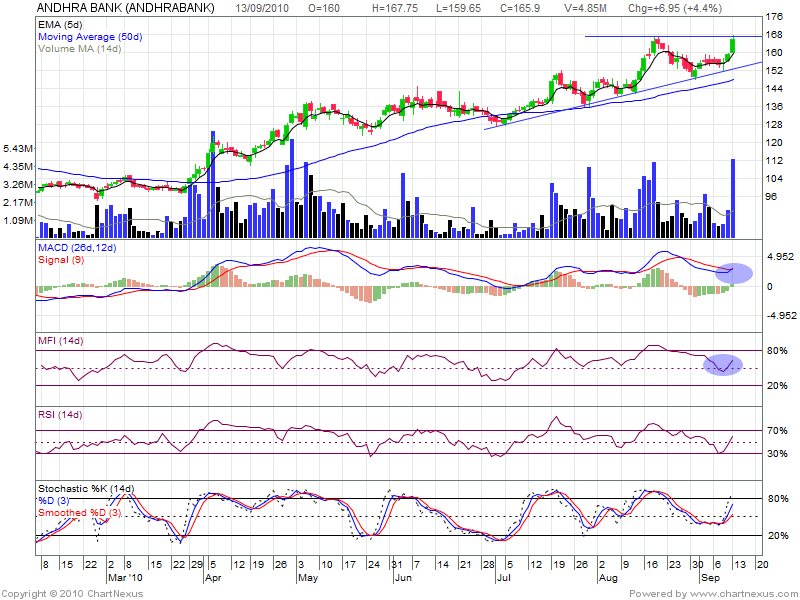The width and height of the screenshot is (800, 600).
Task: Select the Moving Average (50d) legend label
Action: coord(90,35)
